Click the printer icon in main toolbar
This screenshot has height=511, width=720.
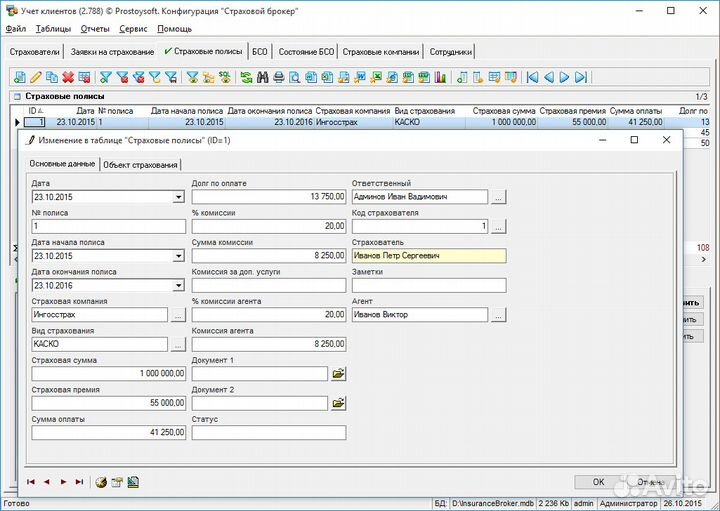click(x=279, y=77)
